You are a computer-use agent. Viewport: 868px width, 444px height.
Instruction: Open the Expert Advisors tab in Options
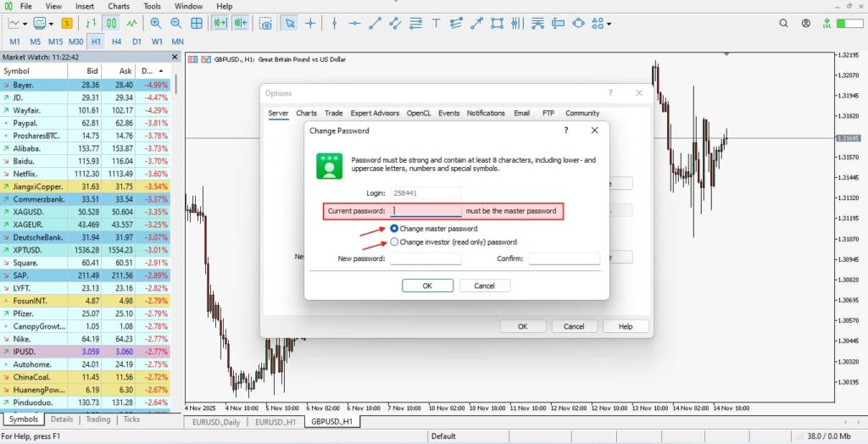click(375, 113)
